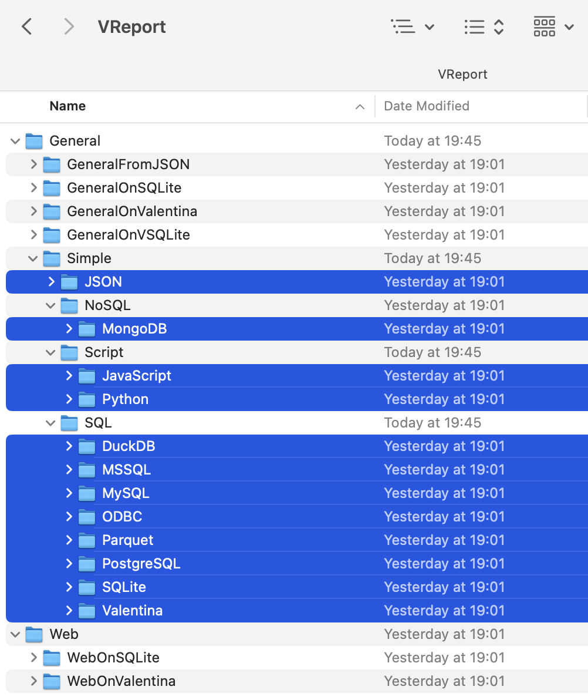Click the Script folder icon
Screen dimensions: 588x700
(69, 353)
